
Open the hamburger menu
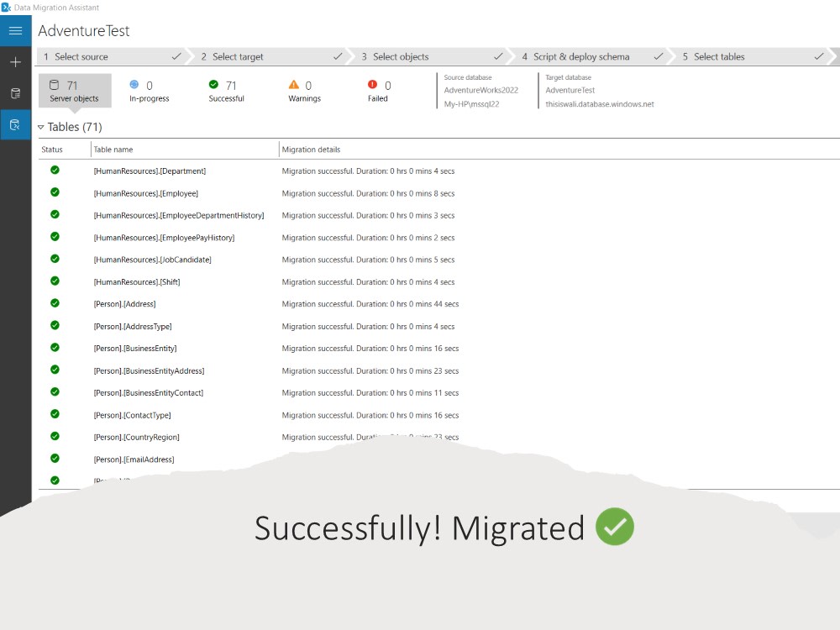(x=15, y=30)
